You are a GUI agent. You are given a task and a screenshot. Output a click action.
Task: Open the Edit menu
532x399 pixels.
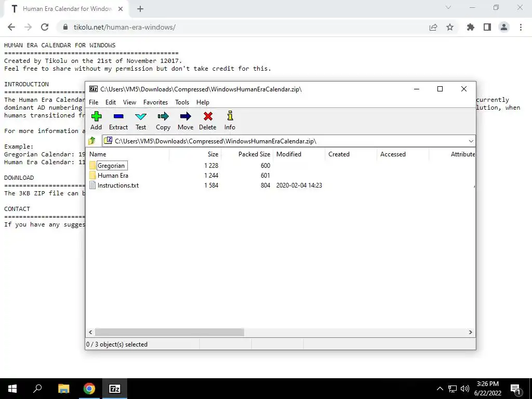click(x=111, y=102)
